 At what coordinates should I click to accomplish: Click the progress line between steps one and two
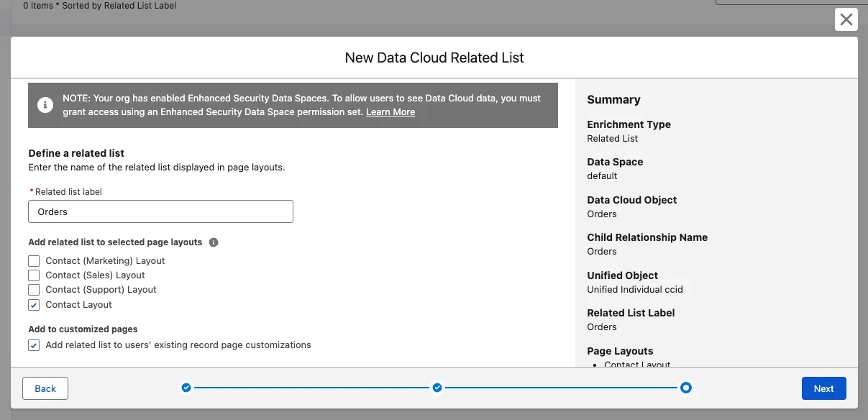coord(311,388)
